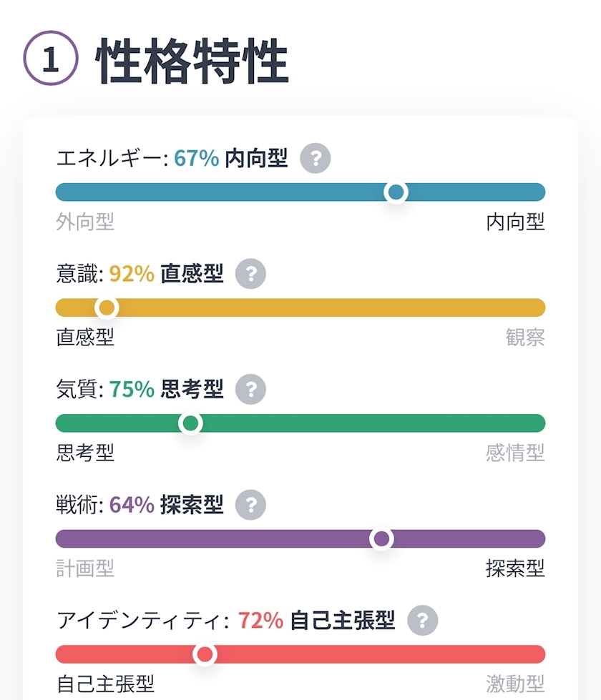Click the purple 戦術 slider knob

[x=381, y=539]
